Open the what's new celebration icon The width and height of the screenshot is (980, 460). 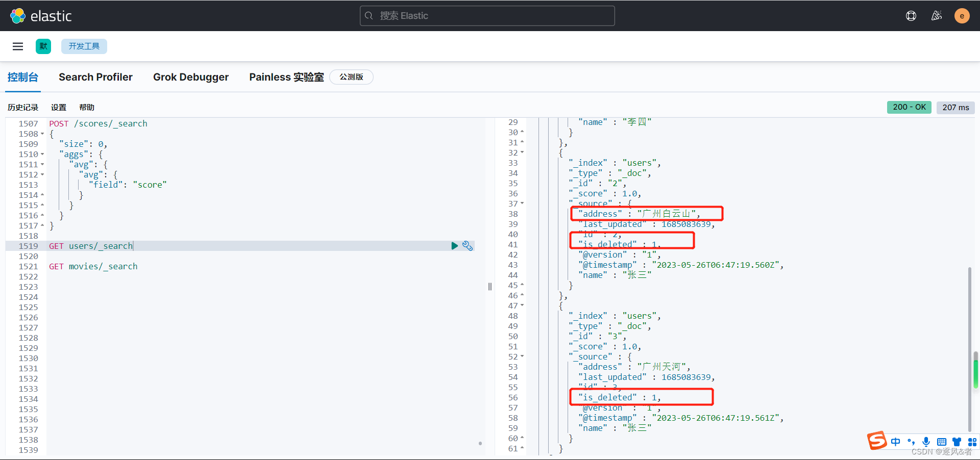click(937, 15)
